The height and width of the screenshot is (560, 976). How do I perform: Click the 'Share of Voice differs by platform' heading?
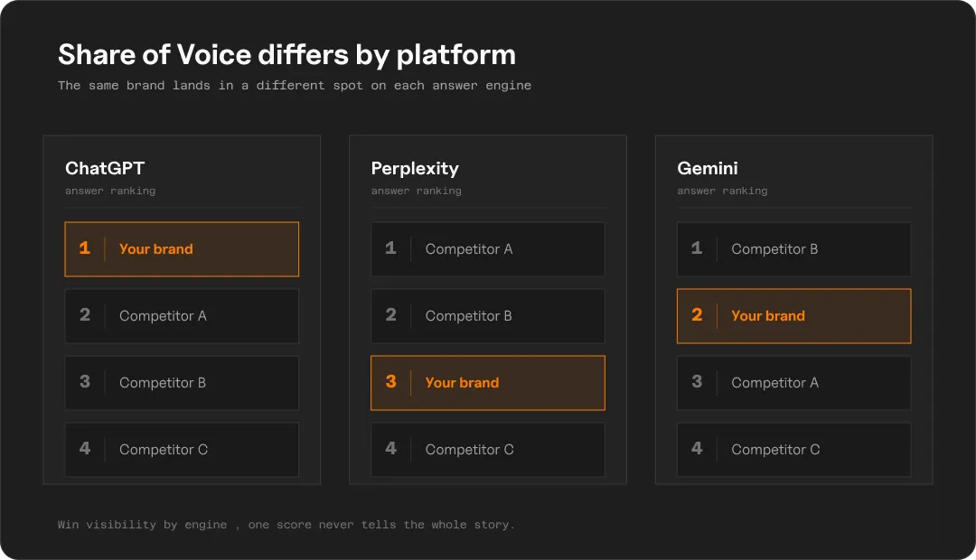[287, 55]
